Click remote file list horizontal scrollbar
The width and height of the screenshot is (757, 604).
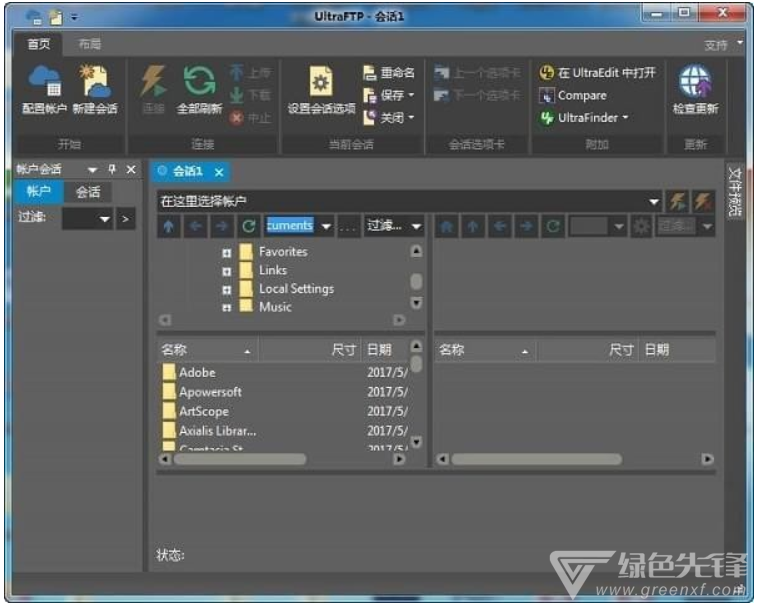point(536,459)
